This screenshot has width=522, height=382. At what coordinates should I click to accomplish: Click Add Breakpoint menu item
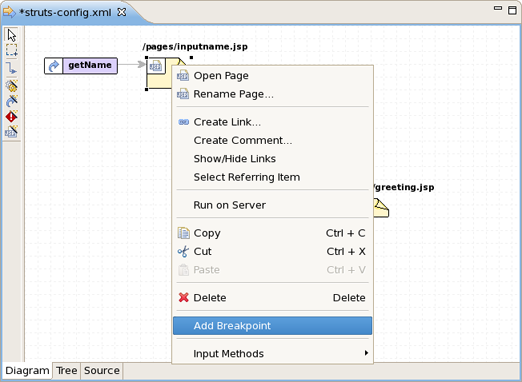tap(272, 326)
